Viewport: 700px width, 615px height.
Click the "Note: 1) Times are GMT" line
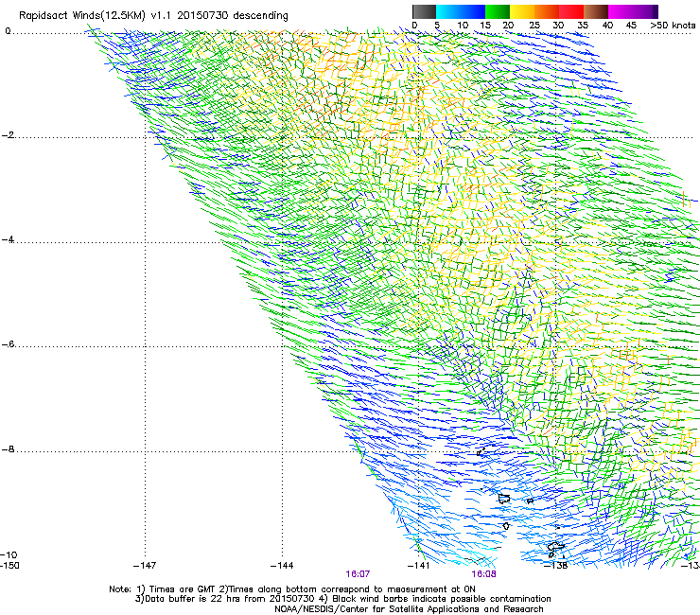click(x=292, y=589)
